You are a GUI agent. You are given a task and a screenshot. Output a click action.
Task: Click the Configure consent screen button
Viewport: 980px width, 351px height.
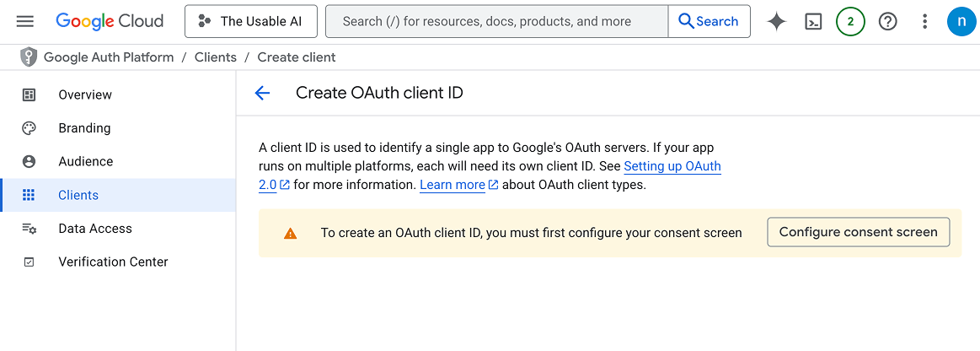pos(858,232)
